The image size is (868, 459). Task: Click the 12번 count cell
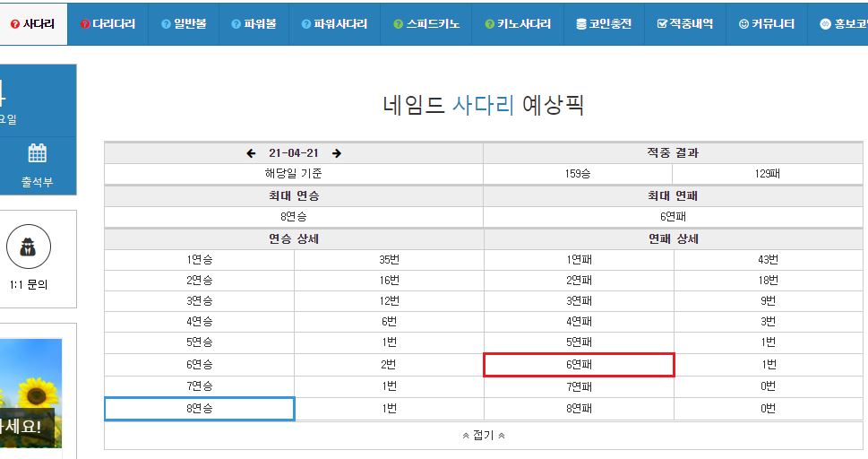coord(389,301)
